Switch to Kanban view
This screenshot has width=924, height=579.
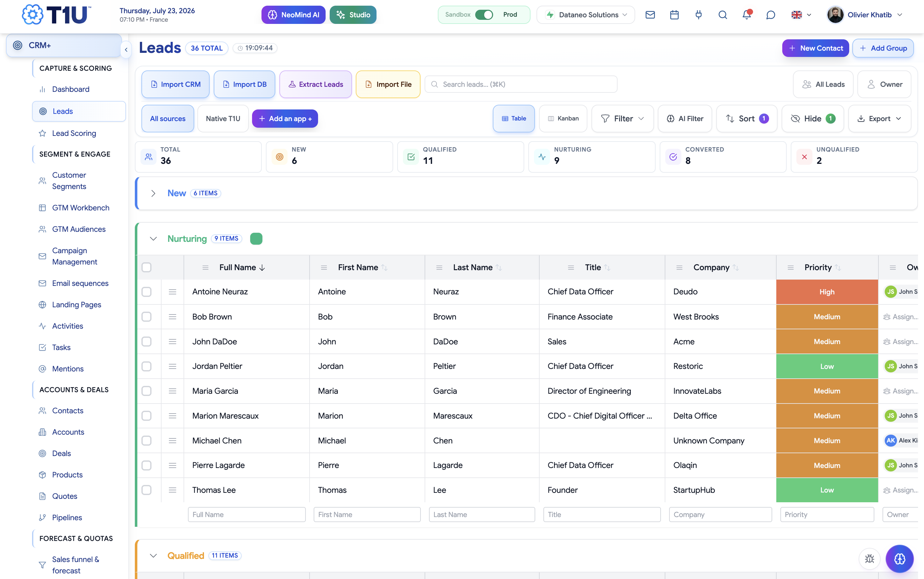click(x=563, y=119)
